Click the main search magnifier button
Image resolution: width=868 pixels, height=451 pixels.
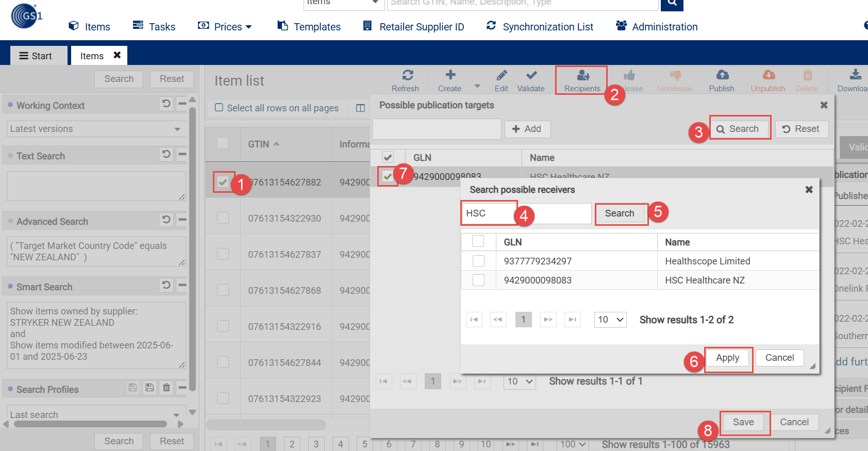pyautogui.click(x=672, y=4)
